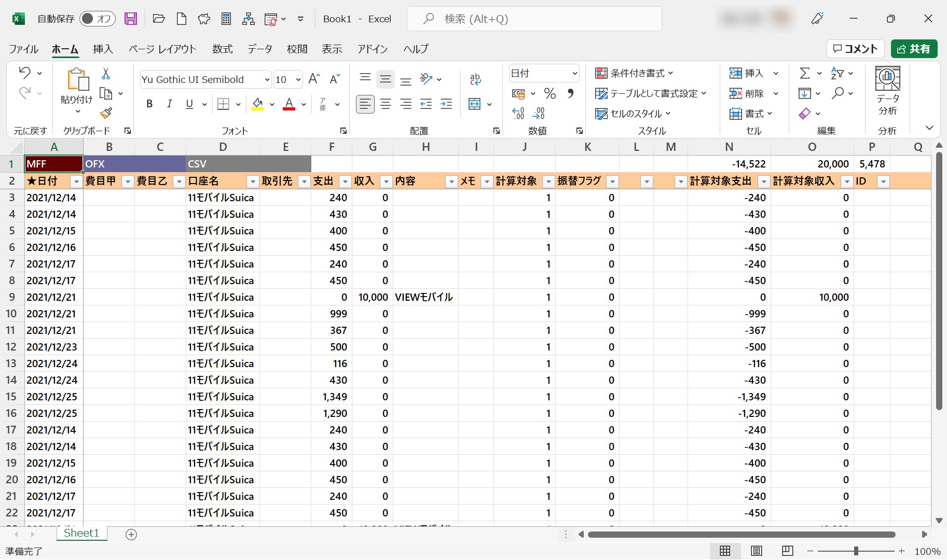Image resolution: width=947 pixels, height=560 pixels.
Task: Add new sheet with plus icon
Action: pyautogui.click(x=131, y=534)
